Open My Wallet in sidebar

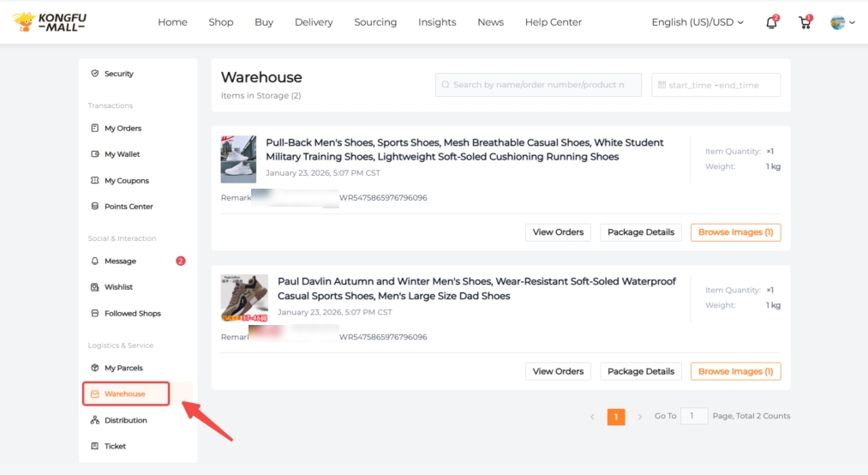[x=122, y=154]
